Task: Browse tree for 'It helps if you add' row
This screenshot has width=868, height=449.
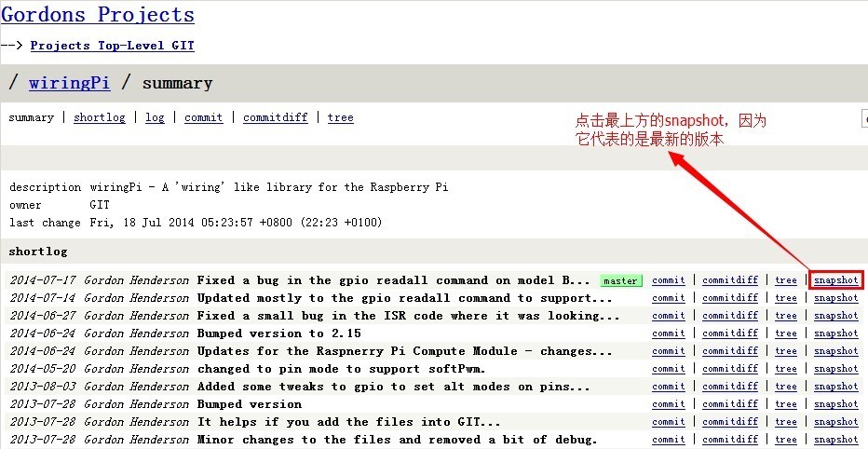Action: pos(785,422)
